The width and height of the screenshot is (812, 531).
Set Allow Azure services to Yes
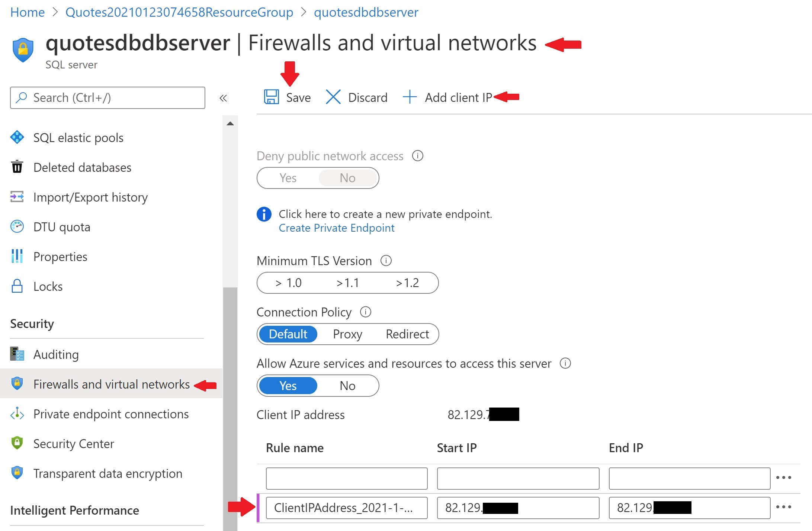point(288,386)
